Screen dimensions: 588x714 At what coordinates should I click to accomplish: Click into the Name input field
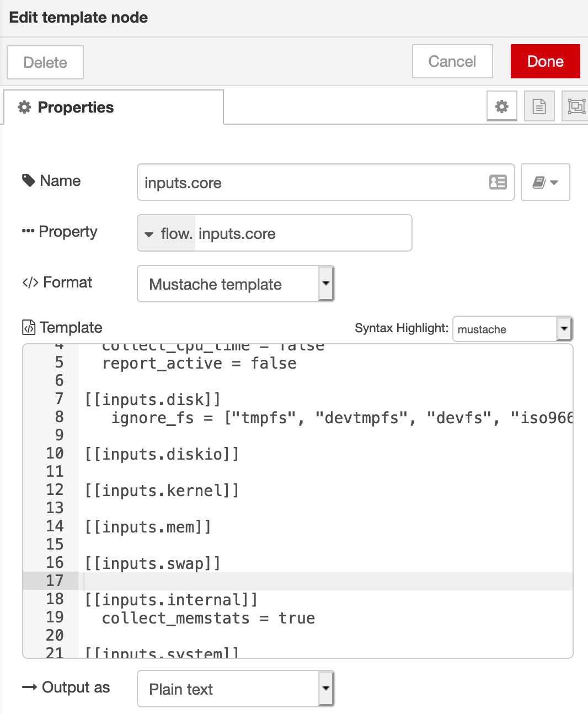pos(312,183)
